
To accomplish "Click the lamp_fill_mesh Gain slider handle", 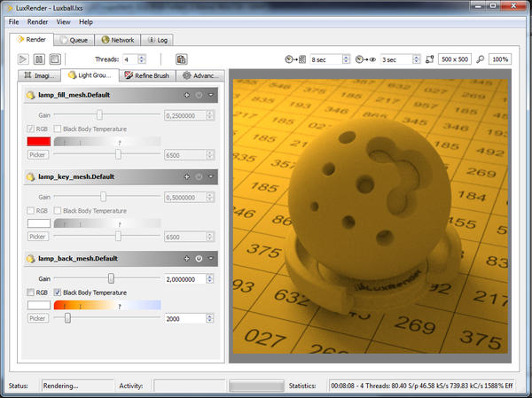I will pos(99,115).
